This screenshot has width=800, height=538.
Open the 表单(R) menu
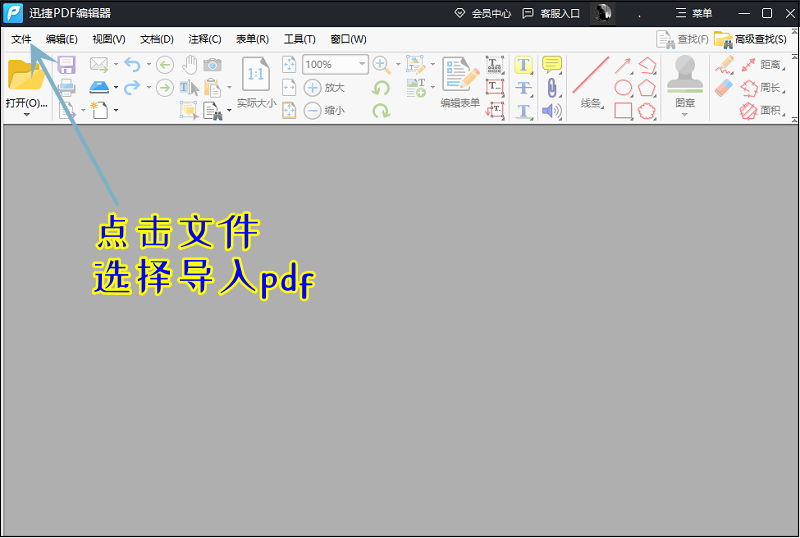coord(252,39)
